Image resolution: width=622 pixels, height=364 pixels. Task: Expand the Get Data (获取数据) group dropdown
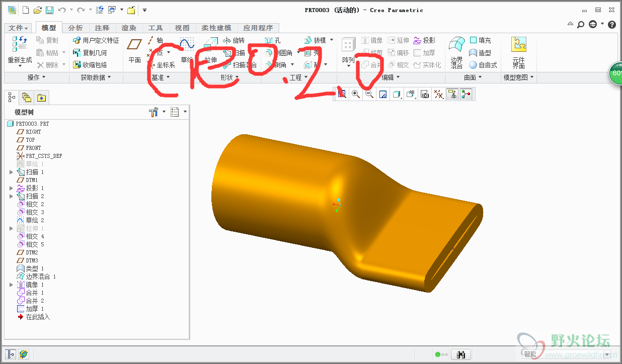coord(96,77)
